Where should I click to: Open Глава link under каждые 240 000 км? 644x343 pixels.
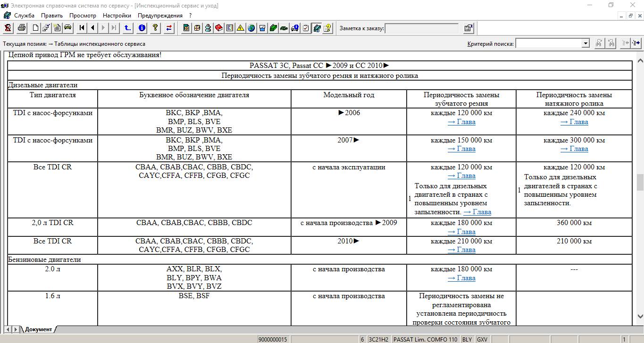pos(574,122)
